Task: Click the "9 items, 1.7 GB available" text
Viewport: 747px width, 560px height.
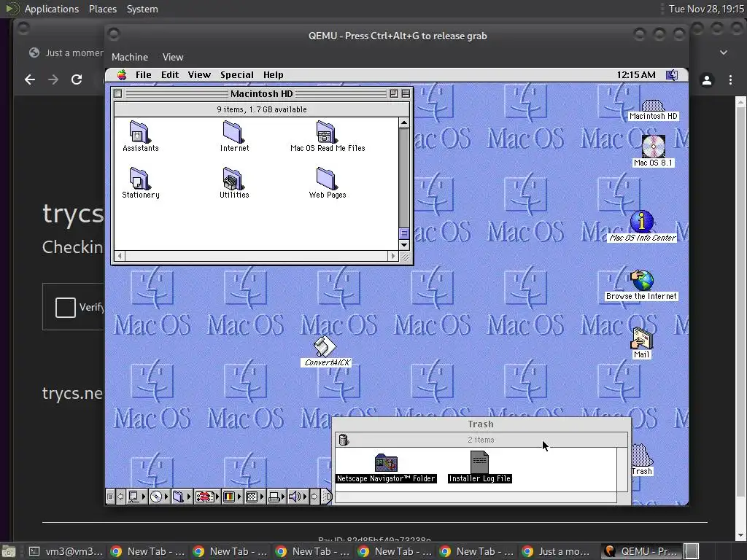Action: pos(262,109)
